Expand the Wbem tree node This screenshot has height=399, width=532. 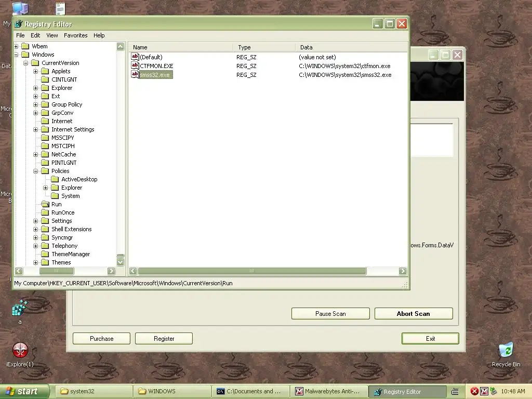click(16, 46)
